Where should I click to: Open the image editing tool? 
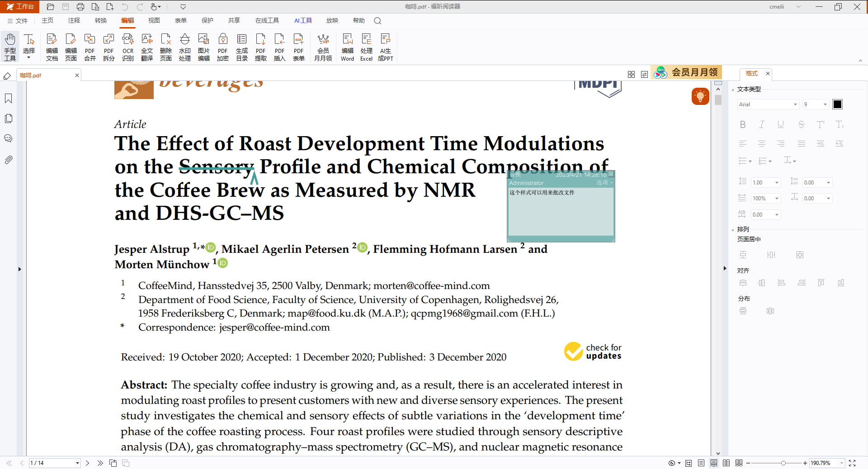[204, 47]
